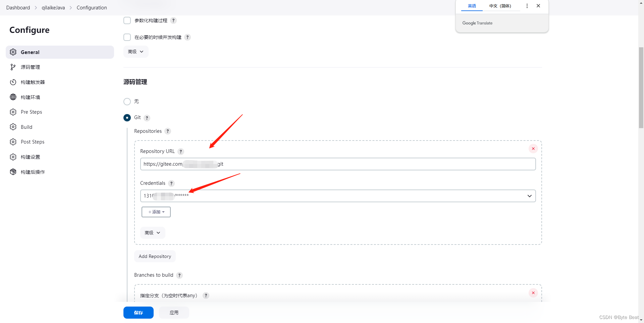644x323 pixels.
Task: Enable 参数化构建过程 checkbox
Action: (127, 20)
